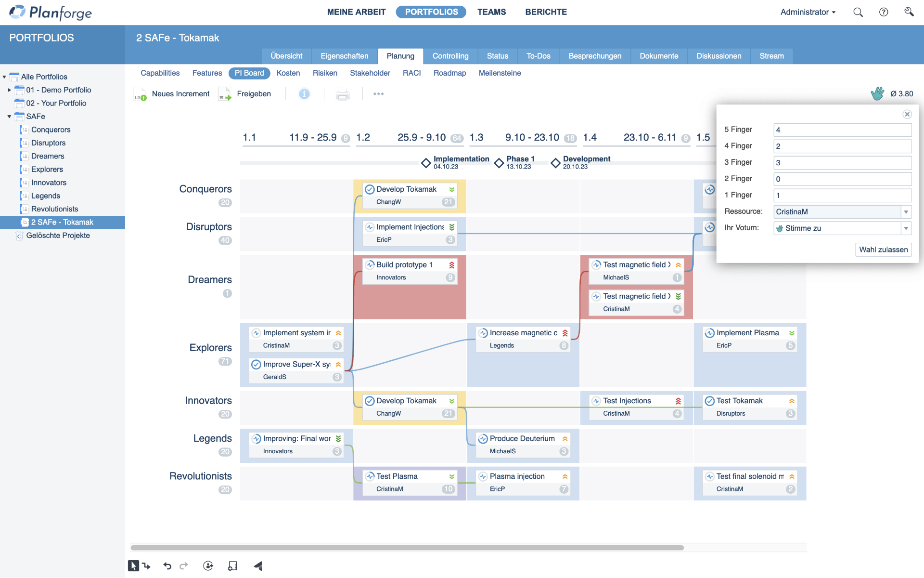
Task: Switch to the Übersicht tab
Action: coord(286,56)
